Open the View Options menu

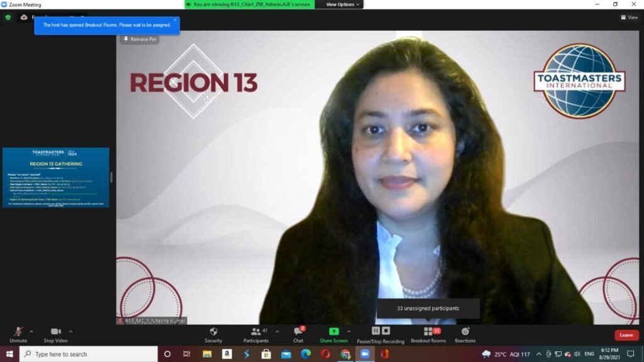point(343,4)
